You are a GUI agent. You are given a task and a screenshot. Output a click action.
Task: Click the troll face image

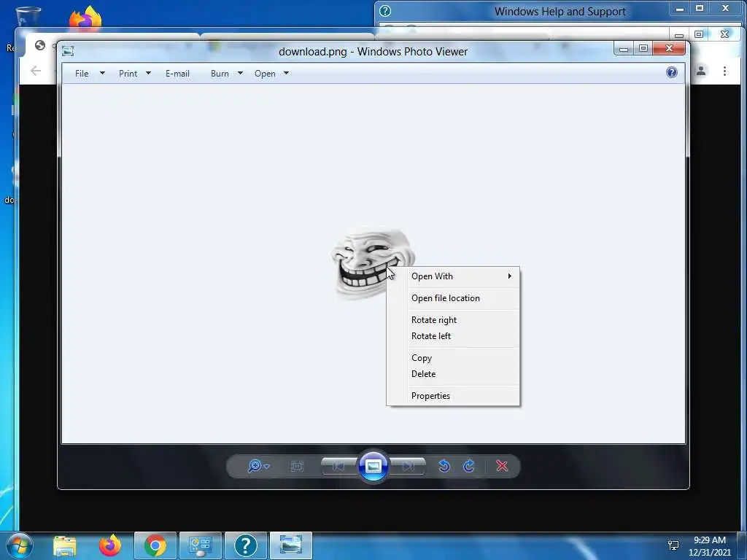[372, 262]
